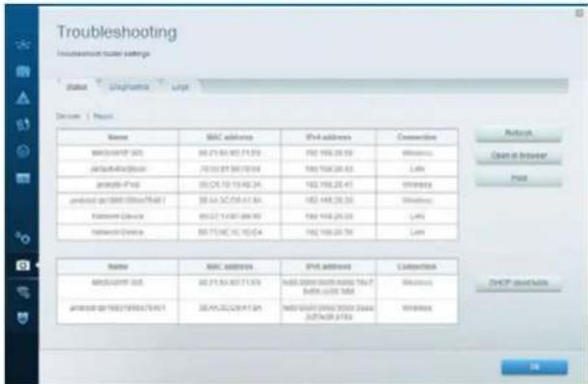The image size is (588, 384).
Task: Click the Report link
Action: click(x=102, y=116)
